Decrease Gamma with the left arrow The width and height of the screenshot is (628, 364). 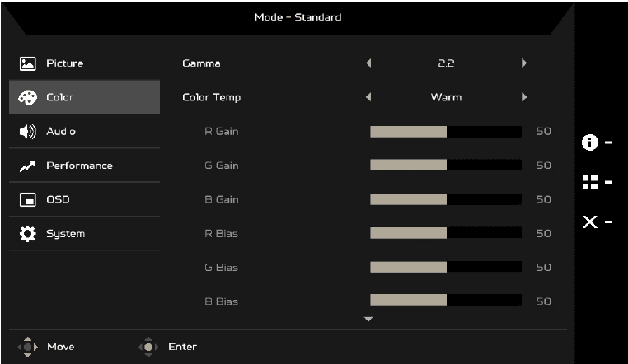(x=368, y=63)
